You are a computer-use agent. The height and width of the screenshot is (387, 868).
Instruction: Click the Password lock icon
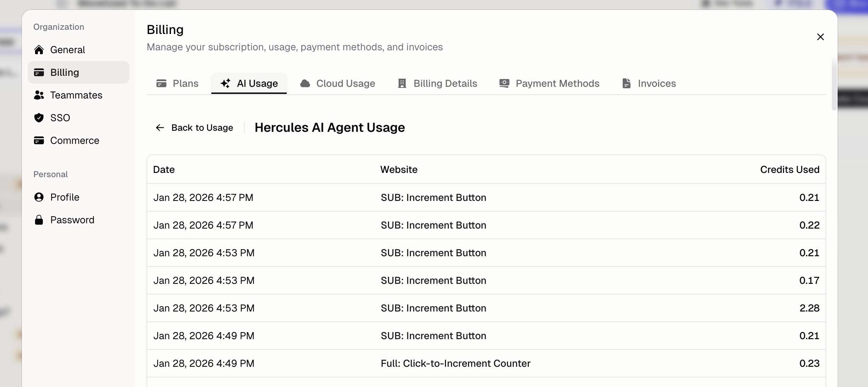coord(39,220)
